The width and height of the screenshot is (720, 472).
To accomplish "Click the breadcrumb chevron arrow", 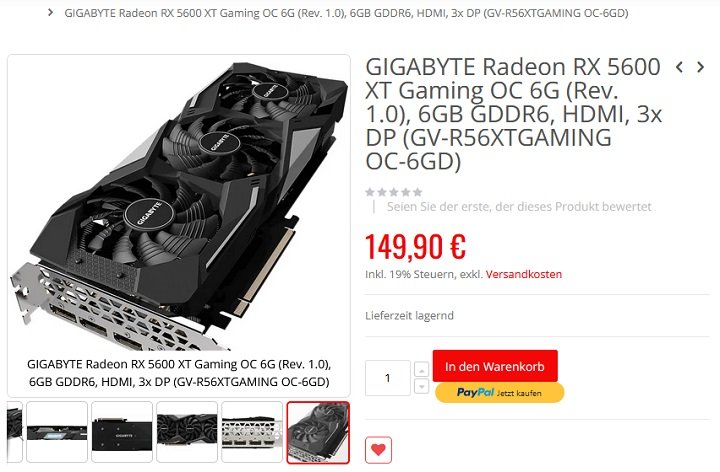I will (51, 12).
